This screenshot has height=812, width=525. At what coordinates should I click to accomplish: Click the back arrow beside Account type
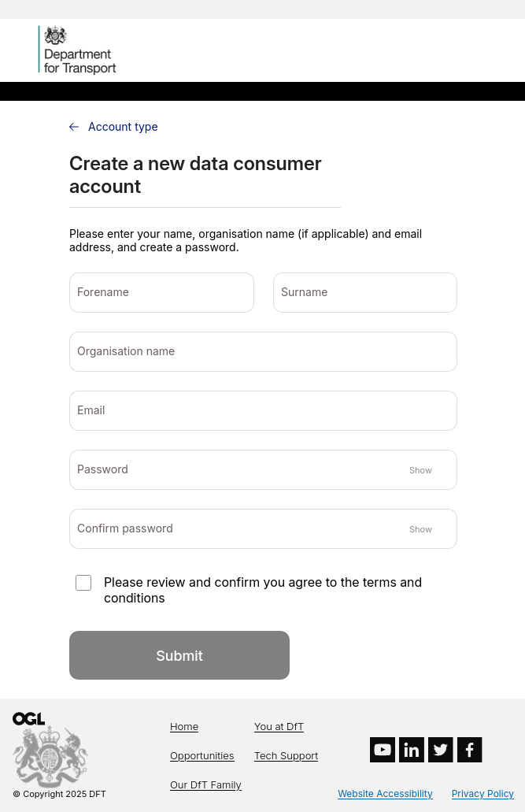pos(74,127)
